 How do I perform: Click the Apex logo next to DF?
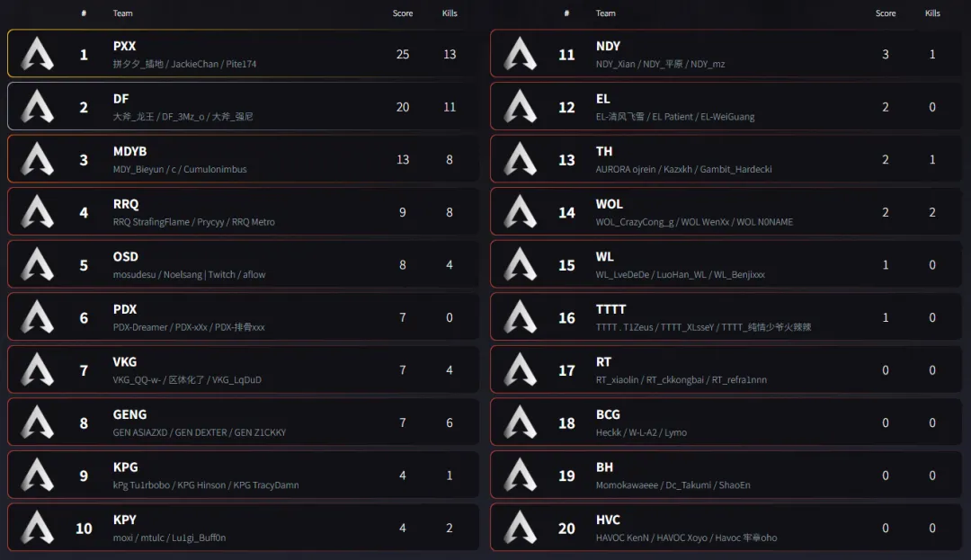pyautogui.click(x=38, y=107)
